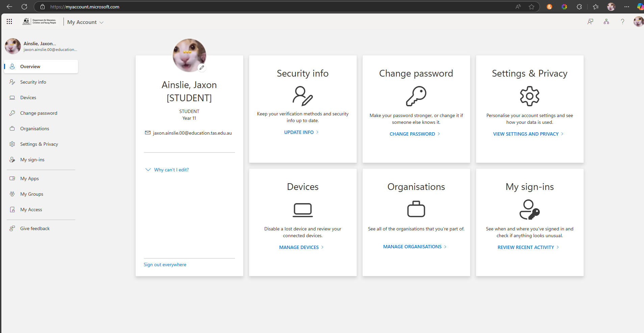
Task: Click the Security info card heading
Action: click(x=303, y=73)
